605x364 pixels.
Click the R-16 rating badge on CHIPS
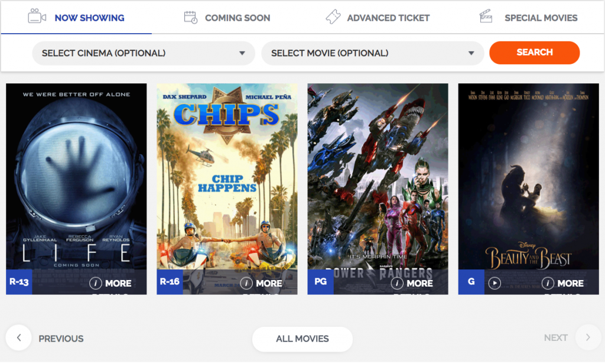coord(170,282)
